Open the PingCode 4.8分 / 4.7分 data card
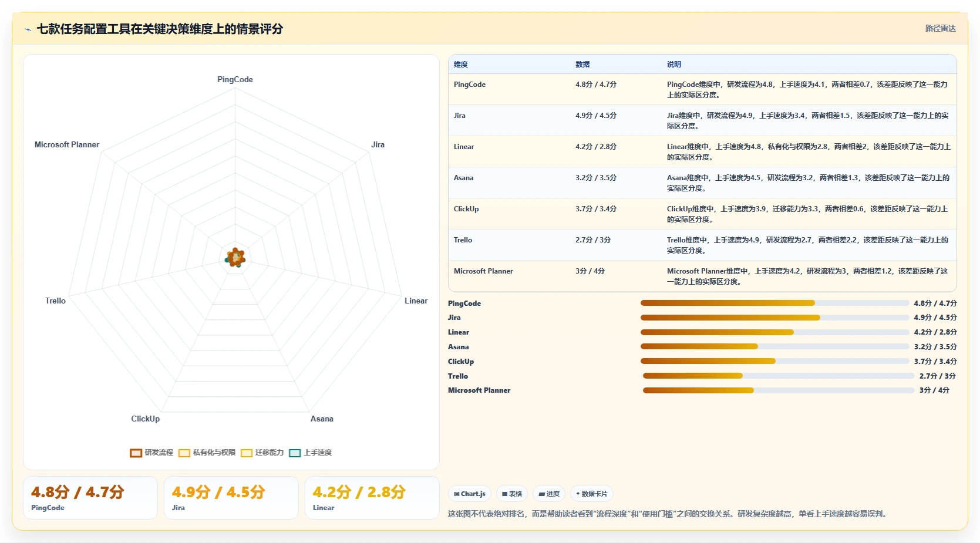The image size is (980, 543). coord(90,498)
